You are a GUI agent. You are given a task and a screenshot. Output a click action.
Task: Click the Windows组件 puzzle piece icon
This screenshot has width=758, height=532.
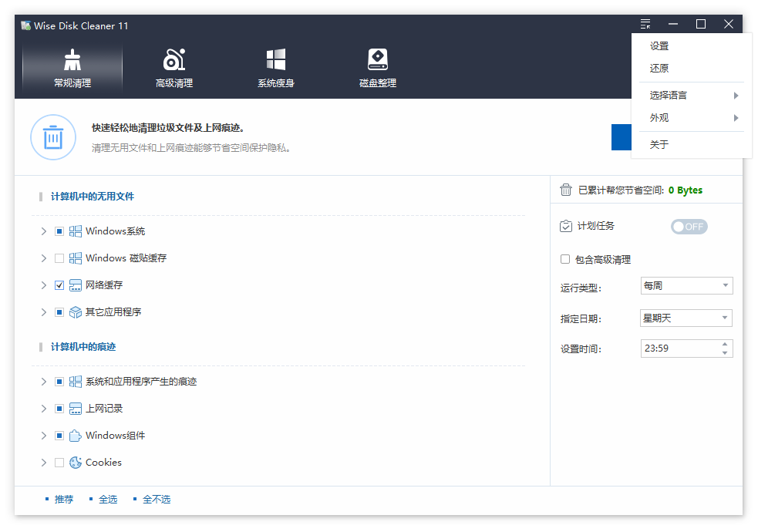76,436
